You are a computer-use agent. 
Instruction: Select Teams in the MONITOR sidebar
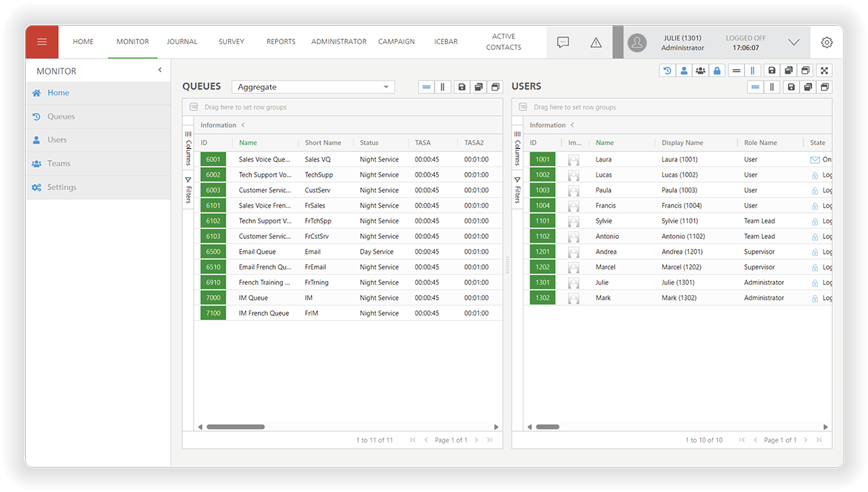(61, 163)
